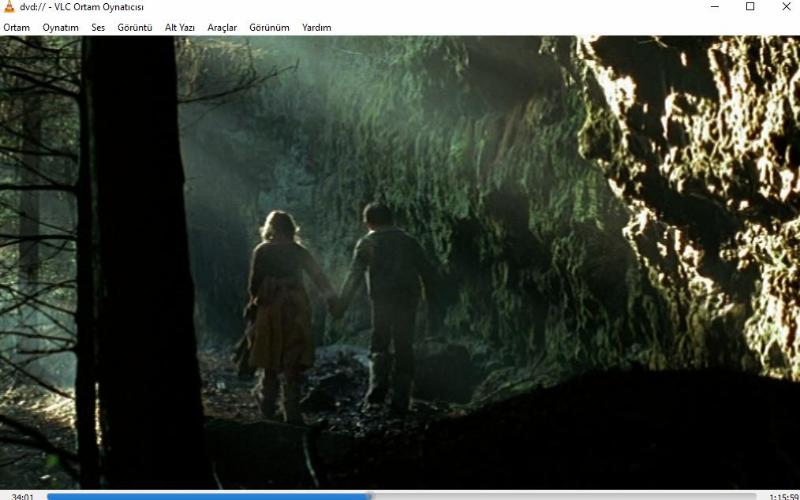Select the Ses menu
This screenshot has width=800, height=500.
point(98,28)
